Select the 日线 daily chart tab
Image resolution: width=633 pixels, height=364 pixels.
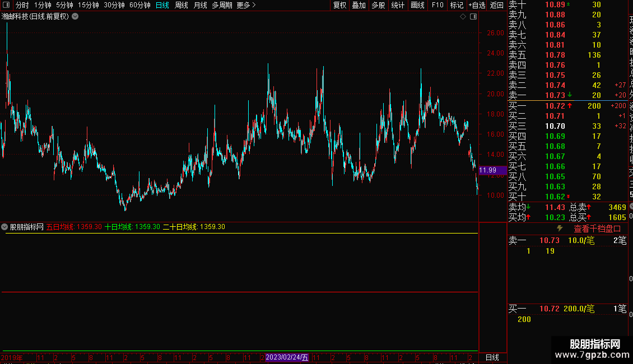pyautogui.click(x=162, y=5)
